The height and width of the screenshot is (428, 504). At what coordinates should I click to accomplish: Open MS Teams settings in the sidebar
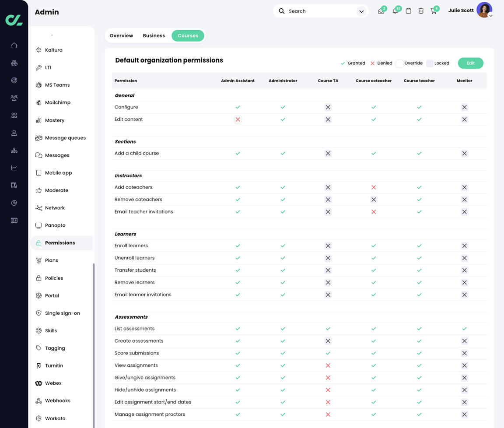tap(57, 84)
